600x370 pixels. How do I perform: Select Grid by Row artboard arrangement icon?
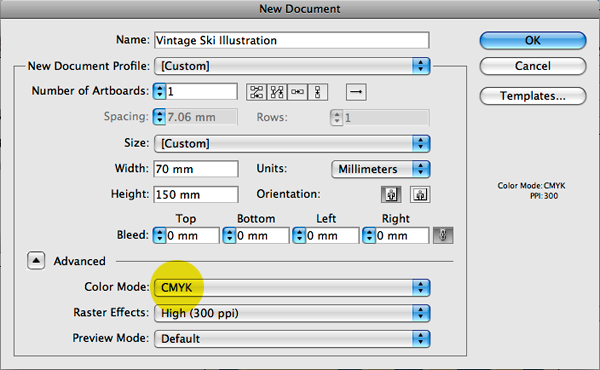(256, 92)
